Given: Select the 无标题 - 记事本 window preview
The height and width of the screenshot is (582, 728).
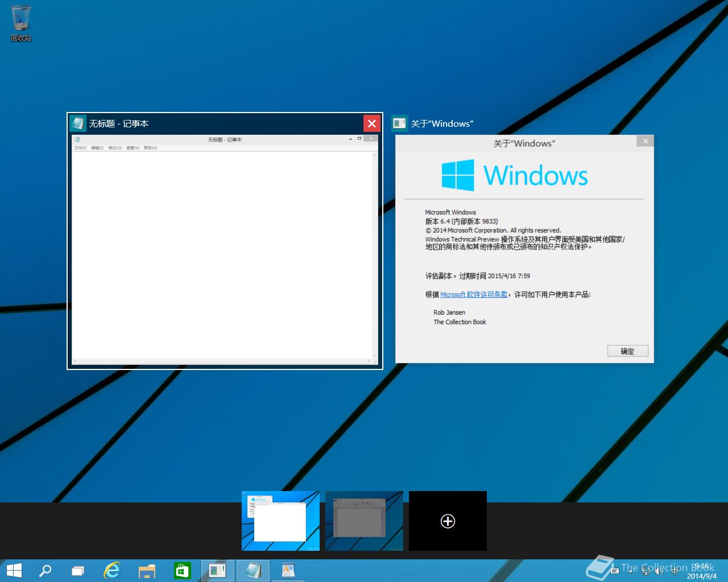Looking at the screenshot, I should point(225,250).
